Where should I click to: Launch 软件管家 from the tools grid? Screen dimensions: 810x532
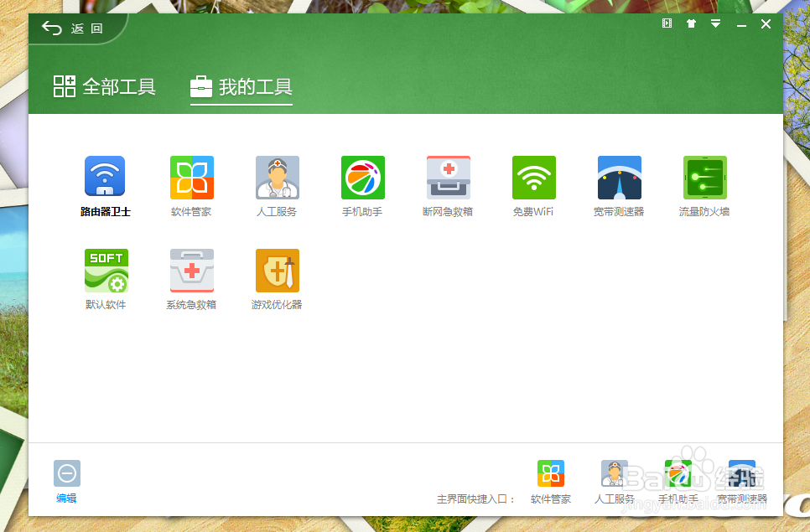(192, 178)
